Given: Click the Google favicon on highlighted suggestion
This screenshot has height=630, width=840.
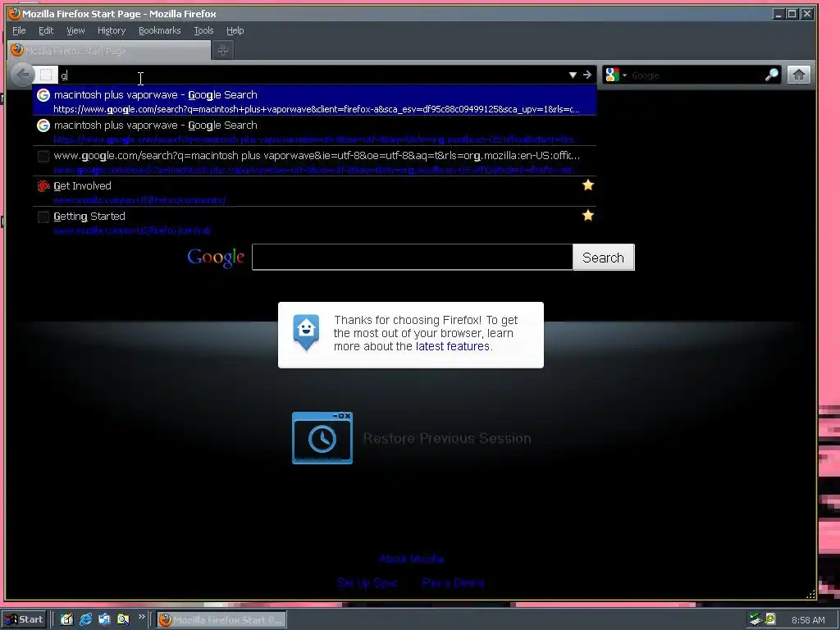Looking at the screenshot, I should point(43,95).
